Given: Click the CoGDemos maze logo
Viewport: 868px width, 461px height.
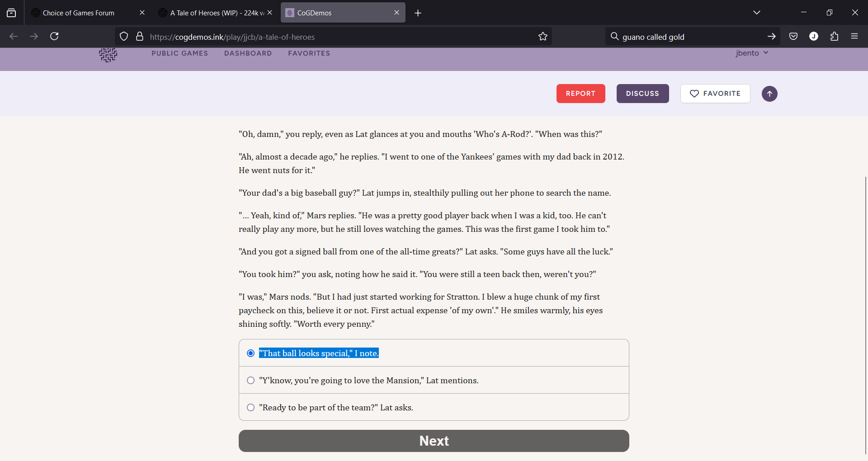Looking at the screenshot, I should coord(108,55).
